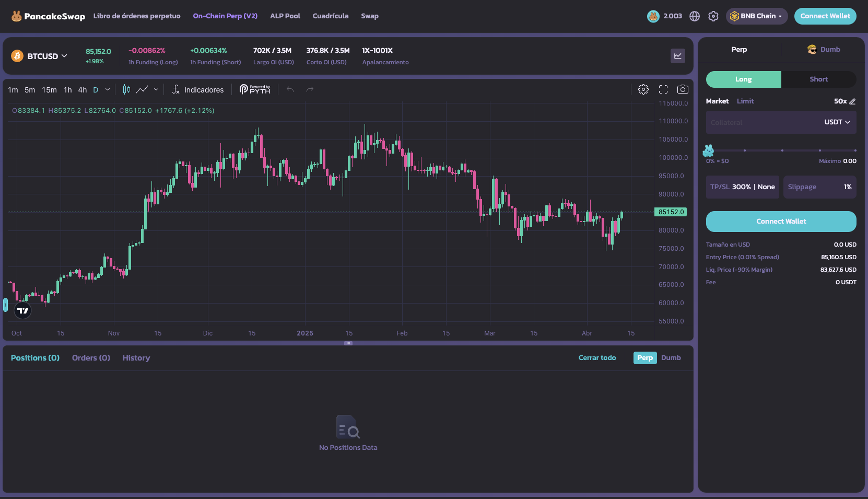The width and height of the screenshot is (868, 499).
Task: Take a chart snapshot with camera icon
Action: pyautogui.click(x=683, y=89)
